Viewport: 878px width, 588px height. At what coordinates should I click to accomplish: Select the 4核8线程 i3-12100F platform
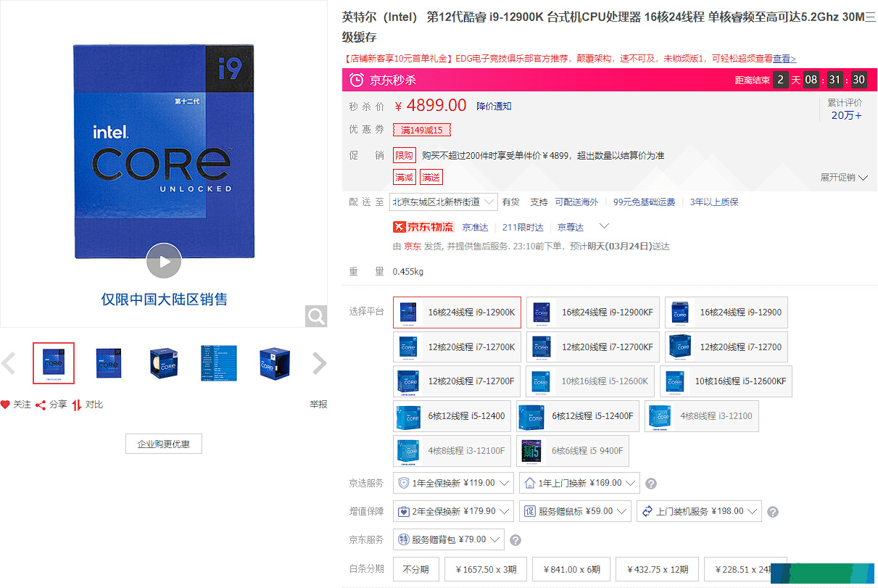452,451
